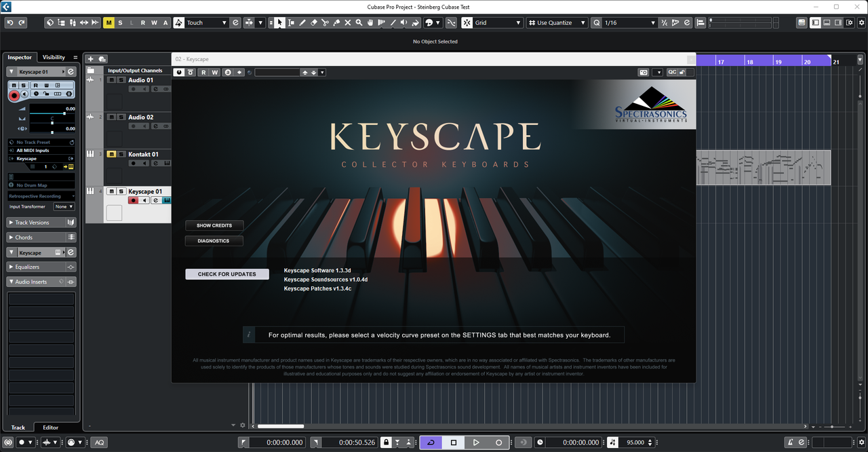The height and width of the screenshot is (452, 868).
Task: Toggle global Mute 'M' in toolbar
Action: pos(109,22)
